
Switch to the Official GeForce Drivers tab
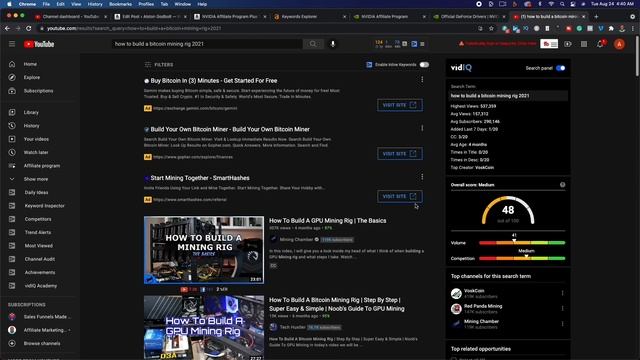coord(469,17)
